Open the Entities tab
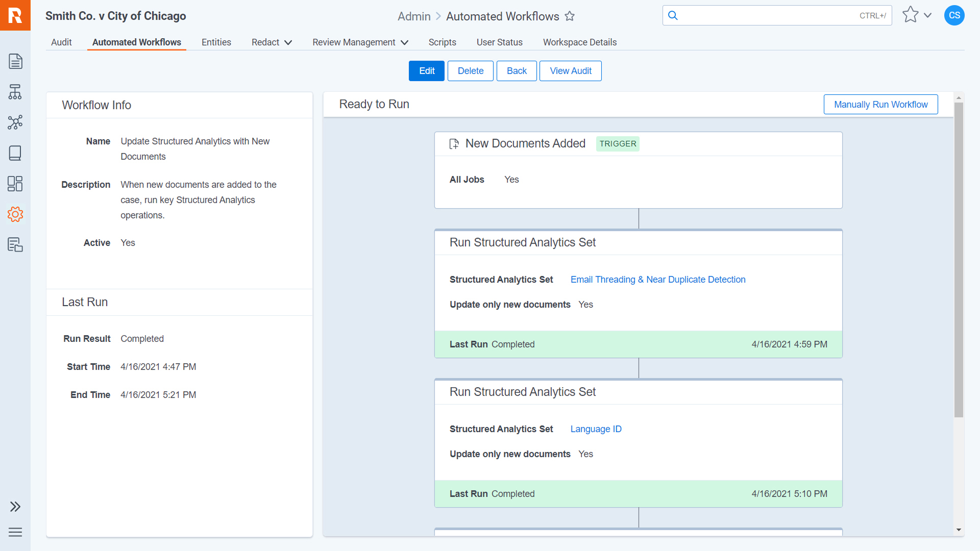Screen dimensions: 980x551 pos(216,42)
